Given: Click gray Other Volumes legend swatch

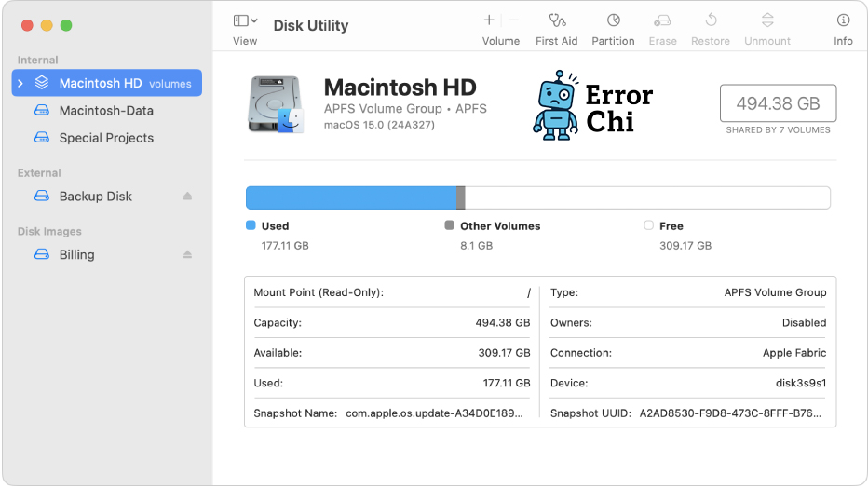Looking at the screenshot, I should pos(450,225).
